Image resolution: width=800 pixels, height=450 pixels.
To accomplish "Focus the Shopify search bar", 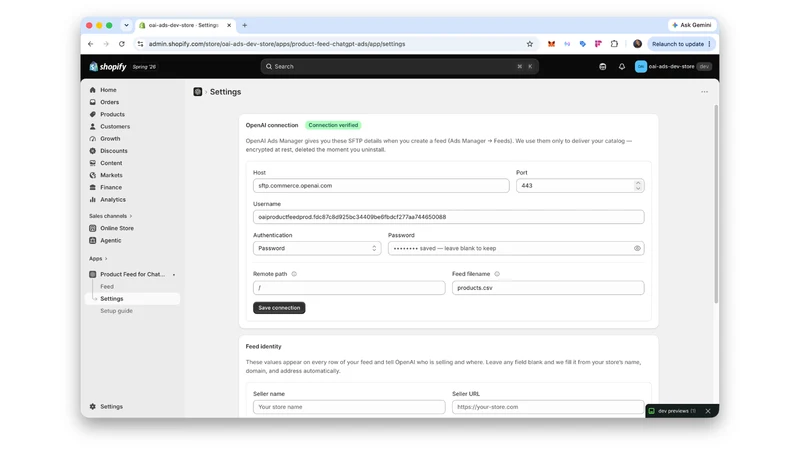I will pyautogui.click(x=399, y=66).
